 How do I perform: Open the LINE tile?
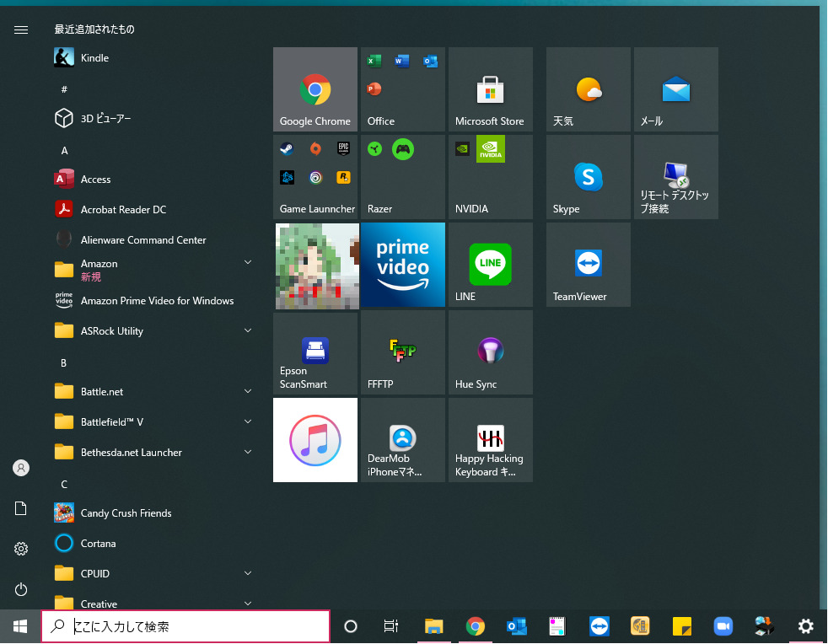tap(491, 265)
